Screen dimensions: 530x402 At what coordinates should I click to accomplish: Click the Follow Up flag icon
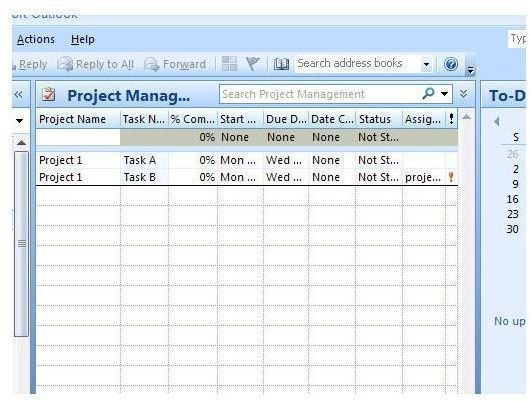click(252, 64)
